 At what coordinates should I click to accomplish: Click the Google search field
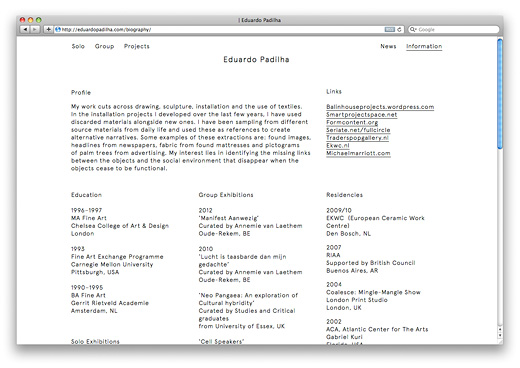[x=454, y=29]
